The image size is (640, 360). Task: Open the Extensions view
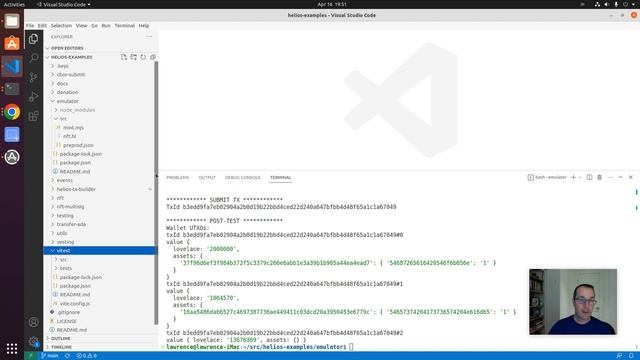tap(33, 116)
